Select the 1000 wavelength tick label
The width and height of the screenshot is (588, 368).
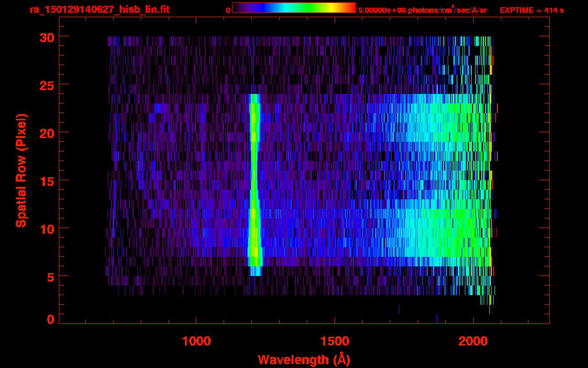coord(196,341)
